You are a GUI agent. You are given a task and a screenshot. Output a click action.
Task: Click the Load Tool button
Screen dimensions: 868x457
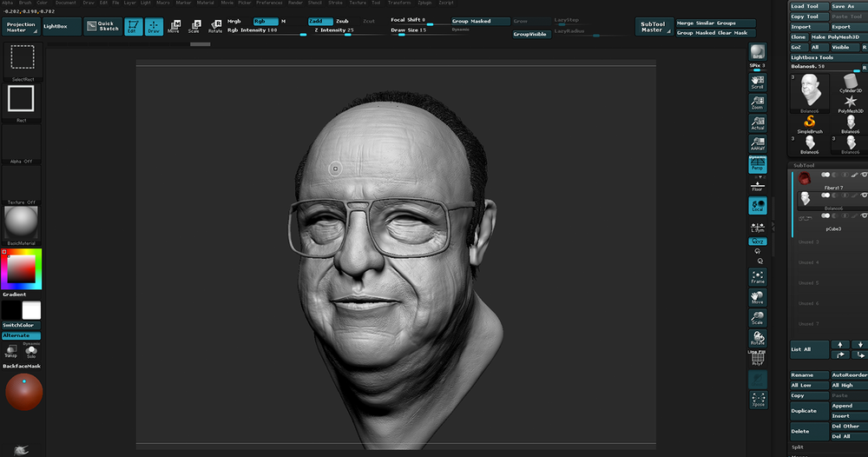[809, 6]
